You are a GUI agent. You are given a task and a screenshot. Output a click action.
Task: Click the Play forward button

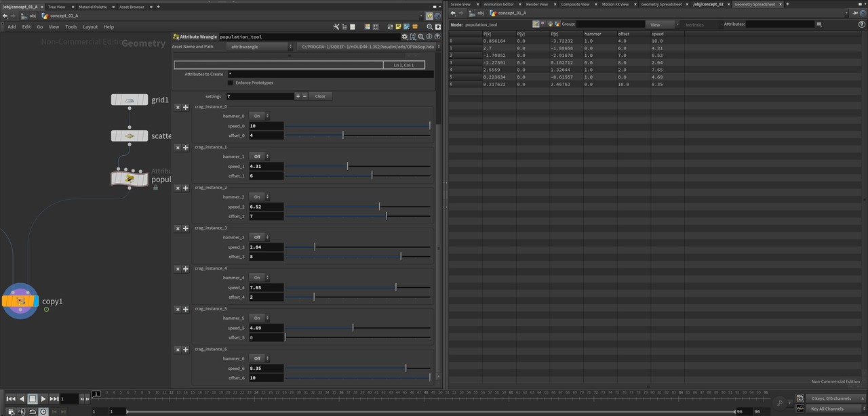(x=43, y=399)
